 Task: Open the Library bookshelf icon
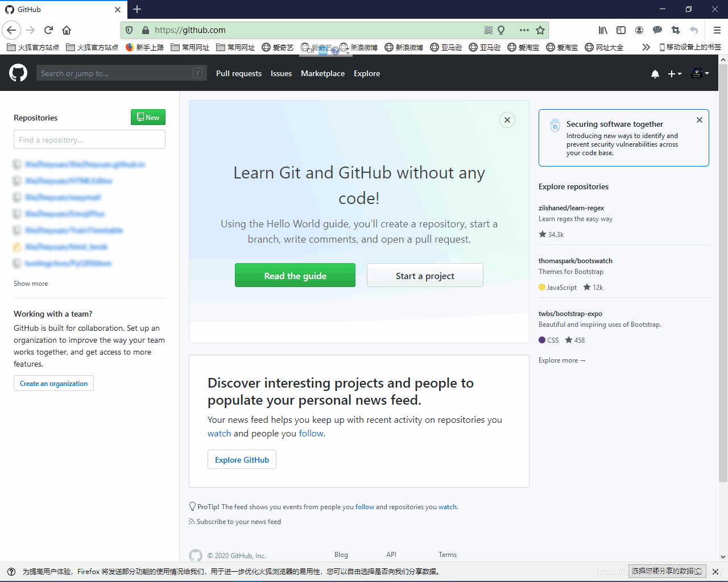603,30
